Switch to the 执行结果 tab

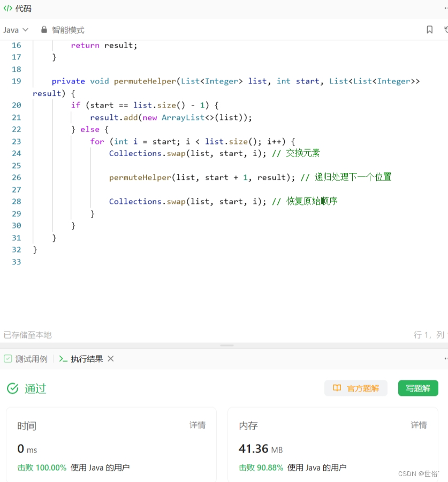tap(86, 359)
